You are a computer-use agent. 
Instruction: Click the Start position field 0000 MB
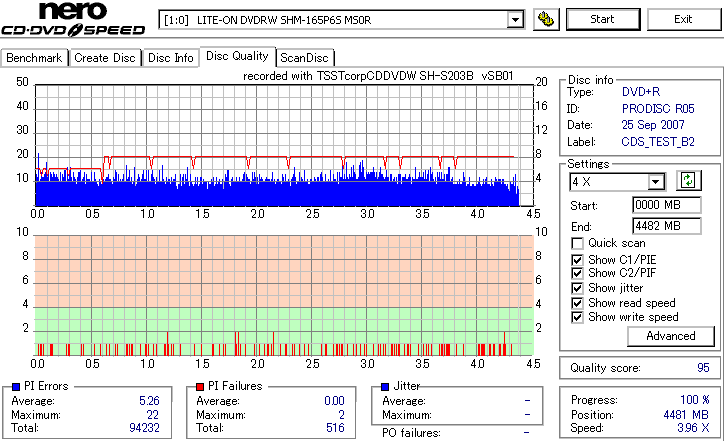pyautogui.click(x=666, y=205)
